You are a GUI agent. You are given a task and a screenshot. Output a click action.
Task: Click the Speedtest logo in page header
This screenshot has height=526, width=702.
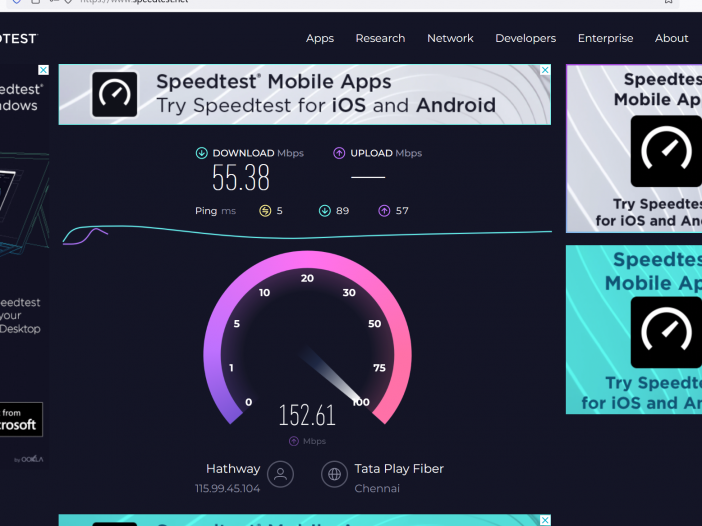(x=19, y=39)
